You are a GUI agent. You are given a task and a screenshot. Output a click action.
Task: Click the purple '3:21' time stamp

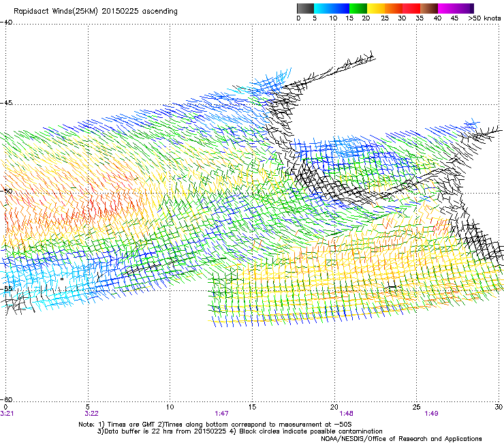(7, 414)
